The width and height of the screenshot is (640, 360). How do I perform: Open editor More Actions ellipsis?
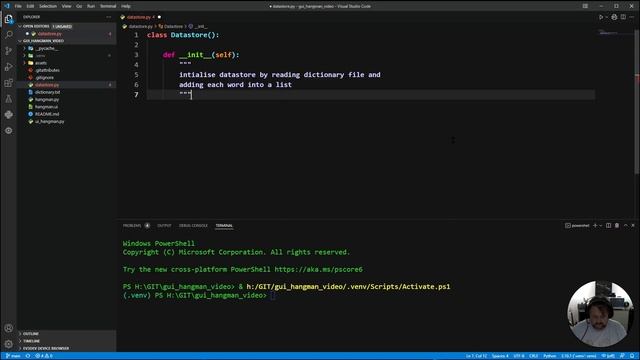632,17
